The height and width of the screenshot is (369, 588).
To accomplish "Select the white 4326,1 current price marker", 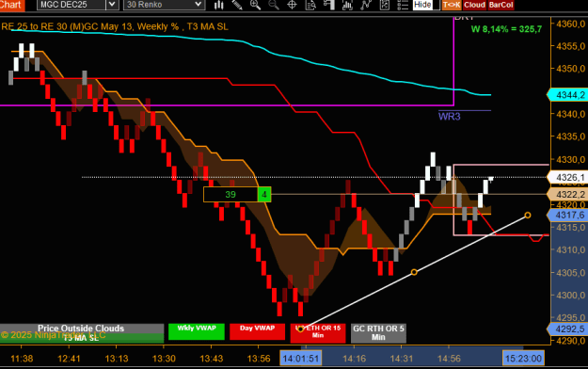I will (x=567, y=177).
